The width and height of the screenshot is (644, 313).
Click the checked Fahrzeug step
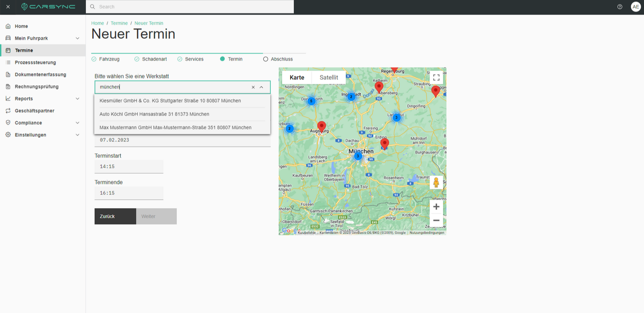tap(105, 59)
